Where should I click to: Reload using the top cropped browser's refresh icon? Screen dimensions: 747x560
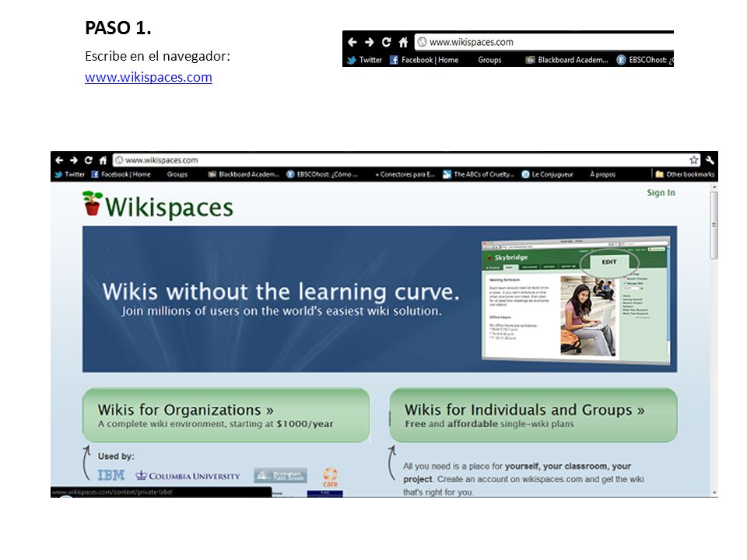387,42
